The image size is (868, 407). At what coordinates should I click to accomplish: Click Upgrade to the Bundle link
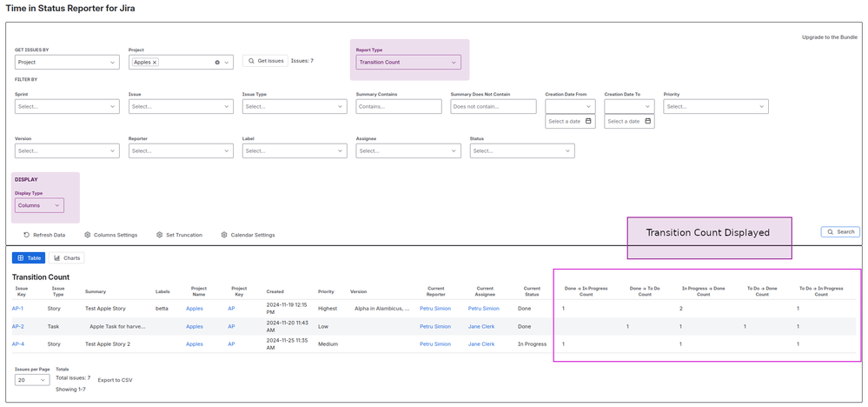pos(830,37)
